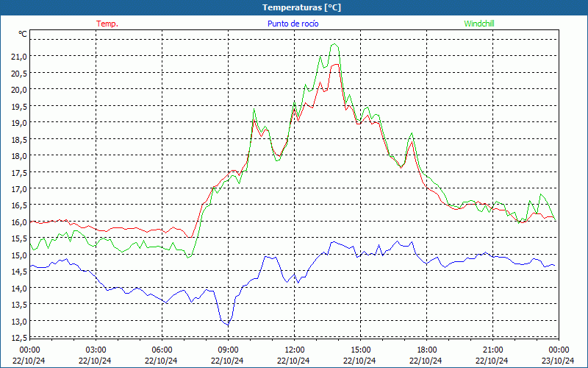Click the 17,0 y-axis value
This screenshot has width=588, height=368.
(19, 188)
